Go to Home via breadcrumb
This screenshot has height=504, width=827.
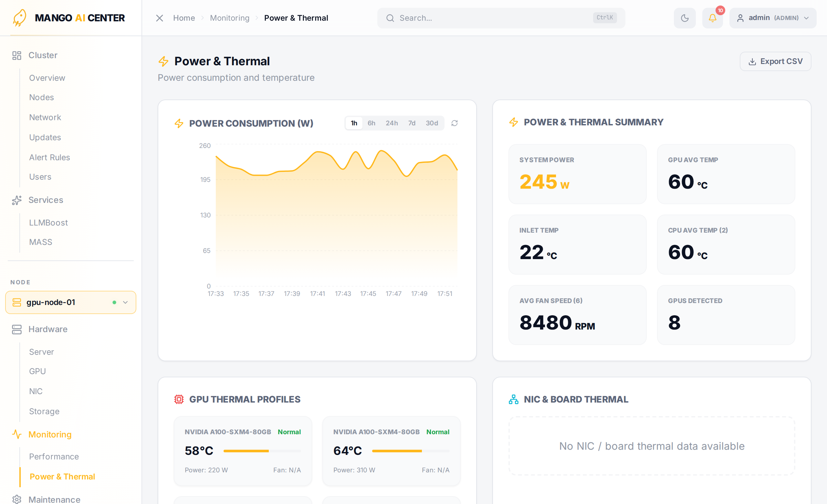(x=184, y=18)
